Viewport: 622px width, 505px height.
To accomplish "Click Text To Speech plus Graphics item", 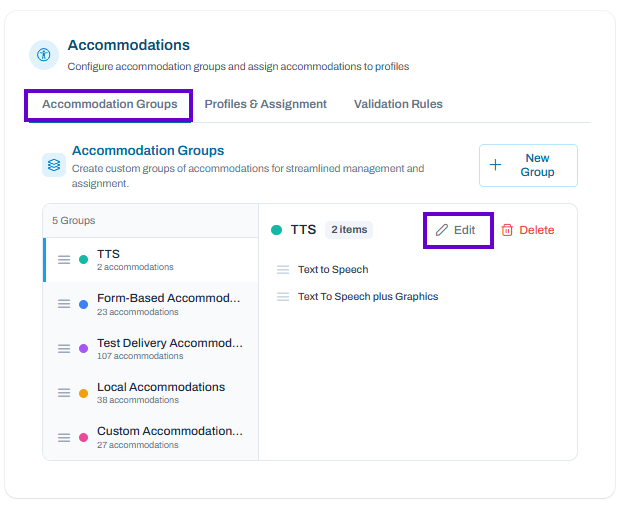I will point(368,297).
